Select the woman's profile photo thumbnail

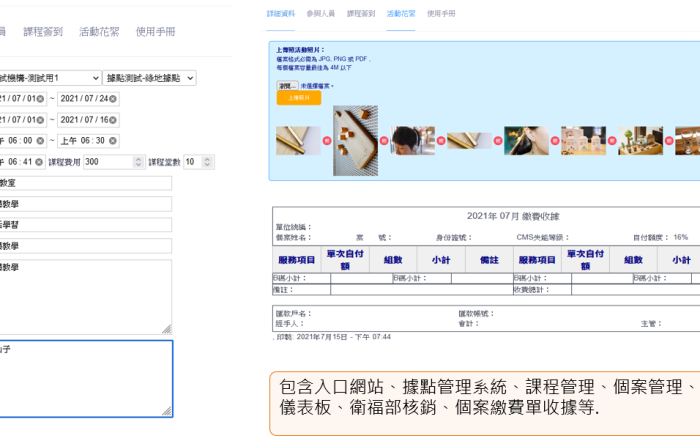(412, 141)
